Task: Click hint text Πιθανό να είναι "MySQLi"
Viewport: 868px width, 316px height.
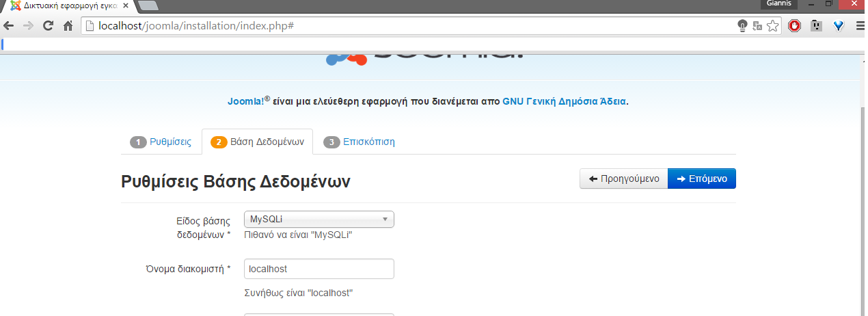Action: coord(298,235)
